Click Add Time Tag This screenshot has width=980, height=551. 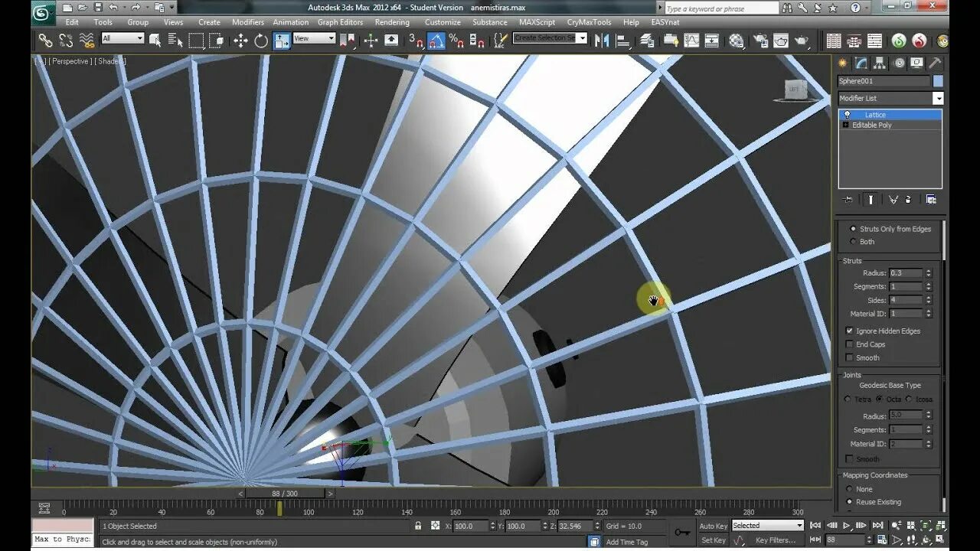(x=627, y=542)
